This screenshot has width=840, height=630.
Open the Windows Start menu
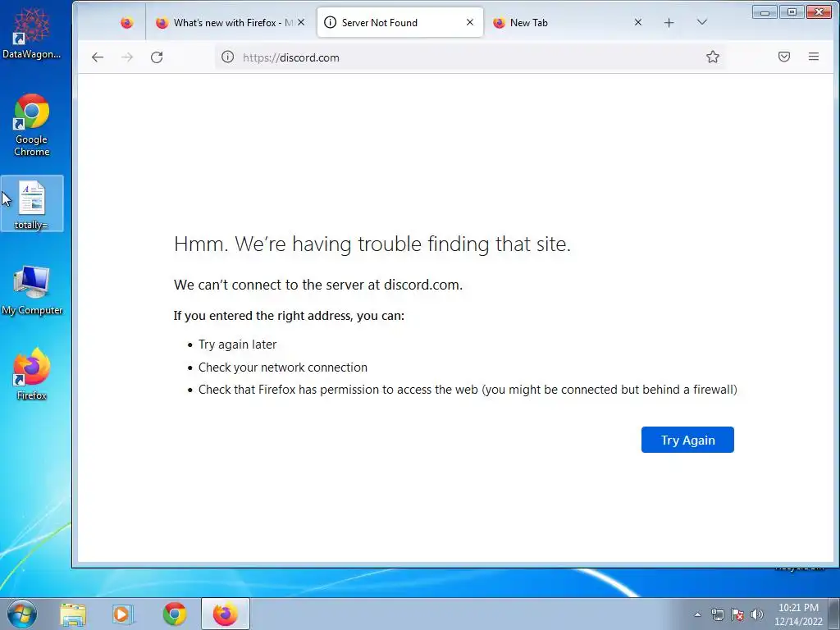click(x=22, y=614)
